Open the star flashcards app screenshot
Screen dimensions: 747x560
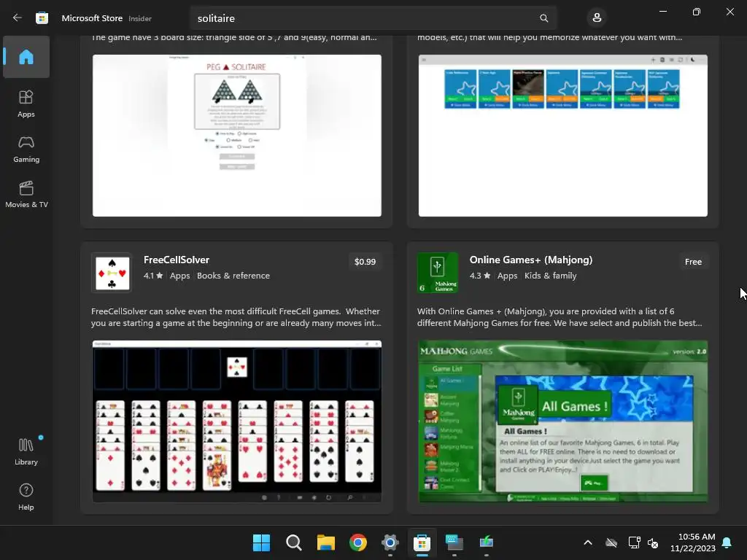[562, 136]
